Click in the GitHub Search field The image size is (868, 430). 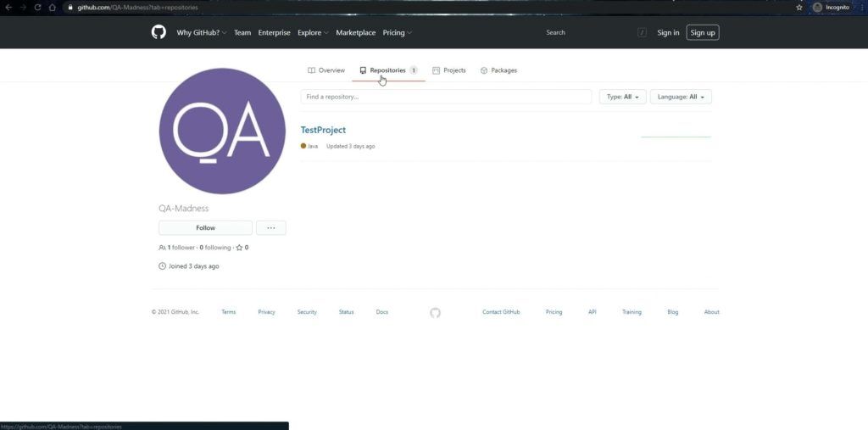596,33
